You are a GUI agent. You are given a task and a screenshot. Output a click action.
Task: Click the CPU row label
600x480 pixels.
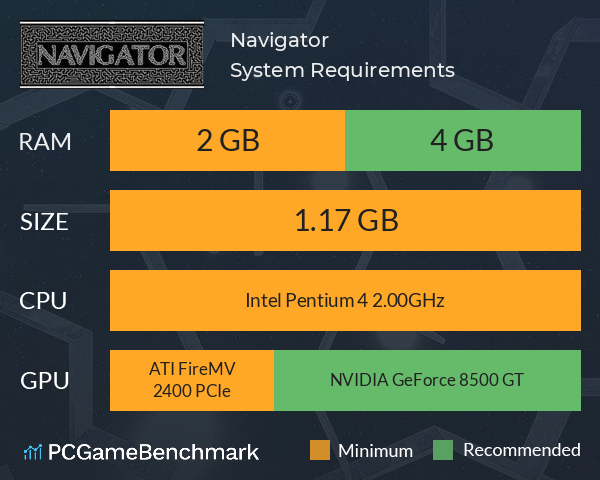[43, 300]
